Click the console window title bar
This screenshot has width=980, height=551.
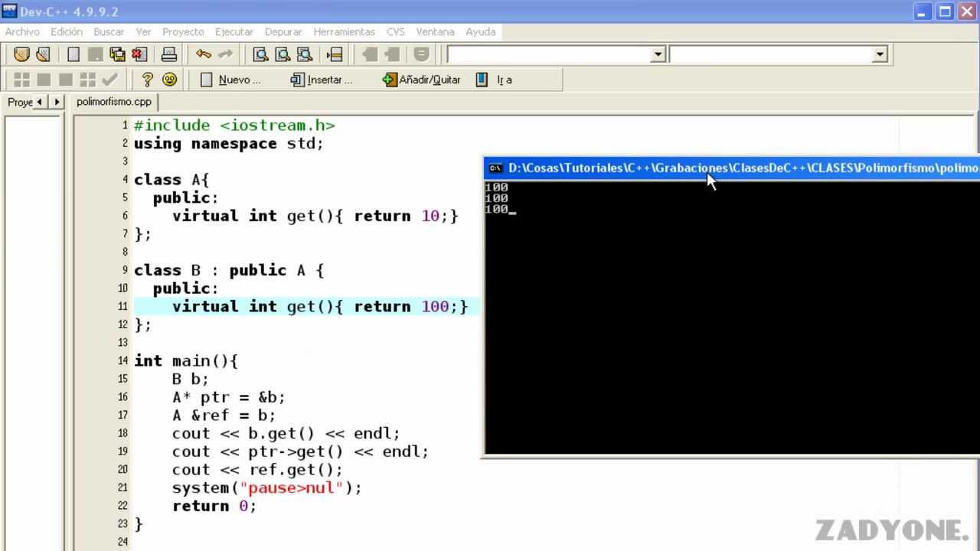[731, 168]
